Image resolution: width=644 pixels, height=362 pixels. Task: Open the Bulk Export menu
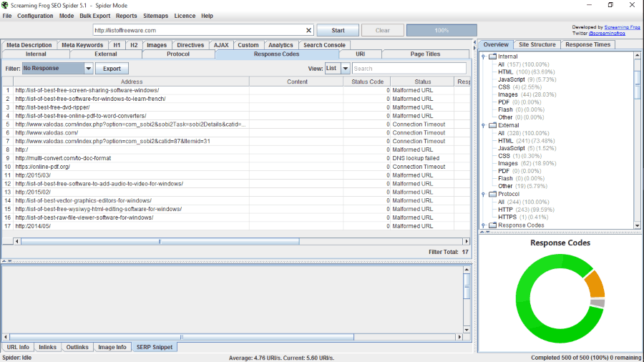95,16
